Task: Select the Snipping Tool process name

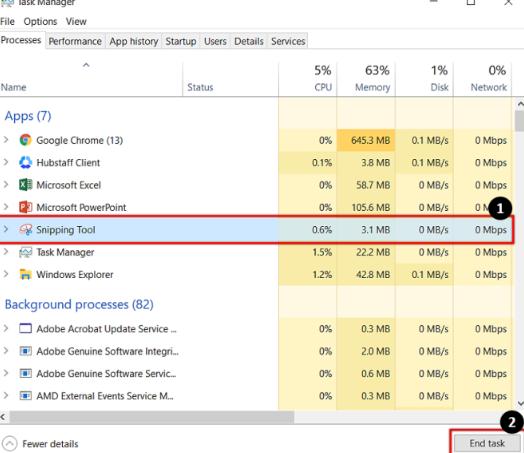Action: [x=66, y=230]
